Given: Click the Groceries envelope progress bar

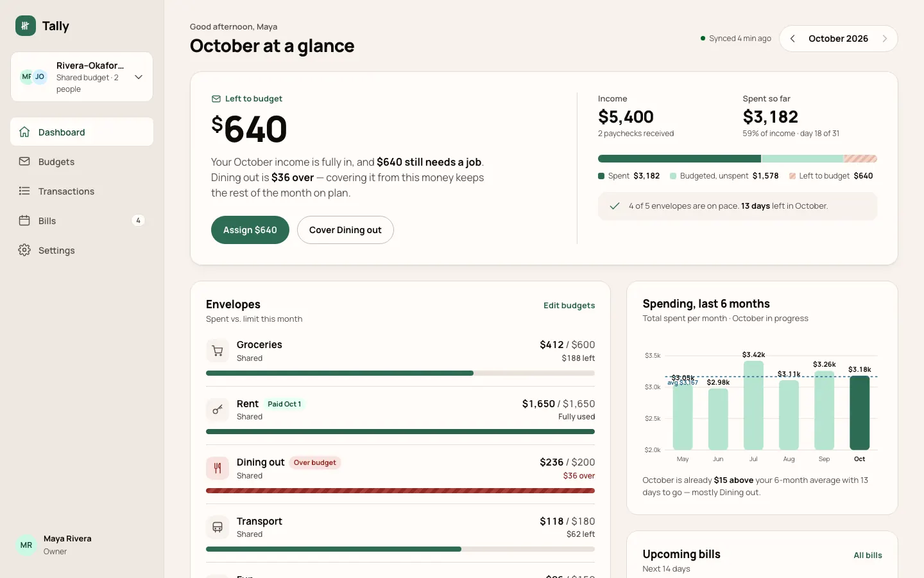Looking at the screenshot, I should click(x=400, y=373).
